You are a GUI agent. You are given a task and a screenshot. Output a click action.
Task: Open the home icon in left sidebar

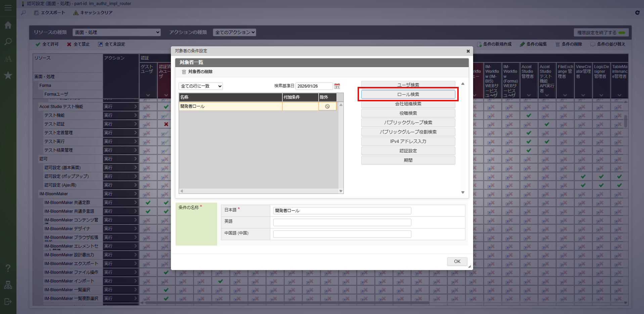click(8, 25)
